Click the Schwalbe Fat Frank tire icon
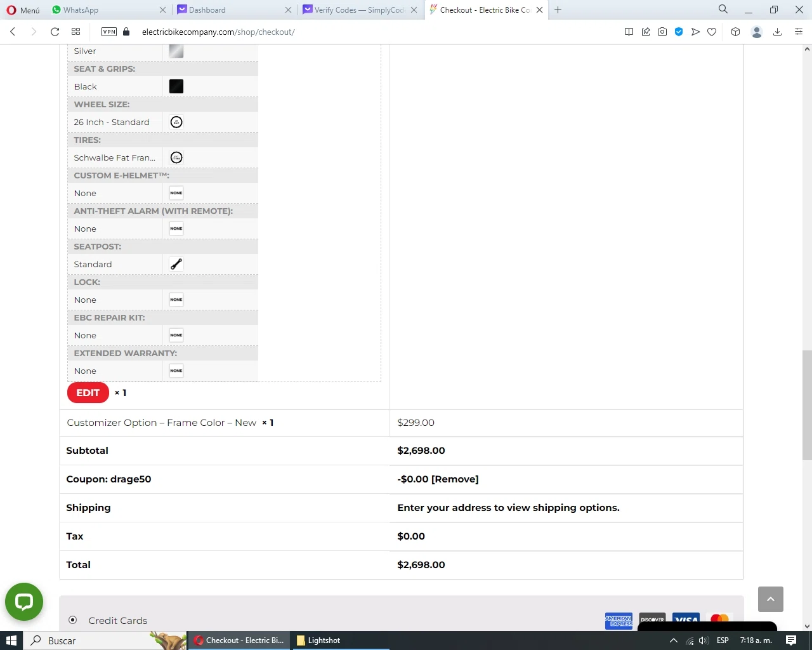812x650 pixels. tap(176, 157)
